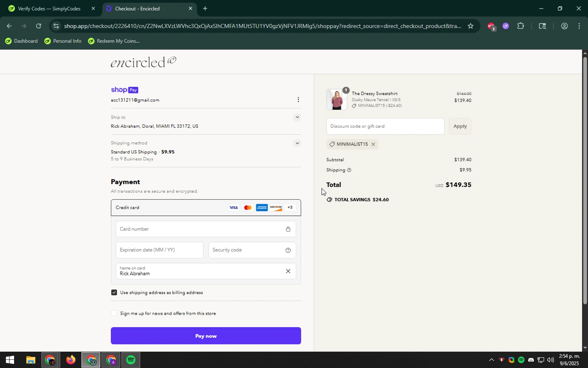Viewport: 588px width, 368px height.
Task: Clear the Name on card field
Action: [288, 271]
